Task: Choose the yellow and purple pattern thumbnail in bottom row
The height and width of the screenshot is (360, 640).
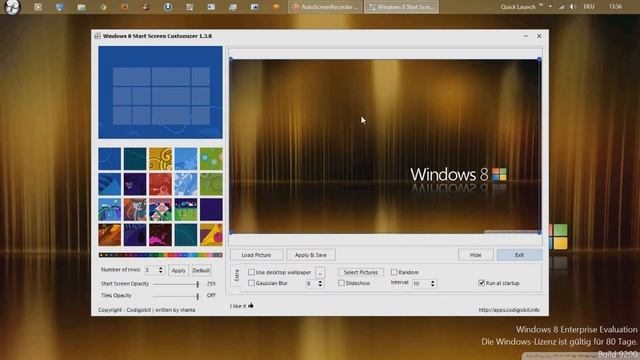Action: [x=211, y=235]
